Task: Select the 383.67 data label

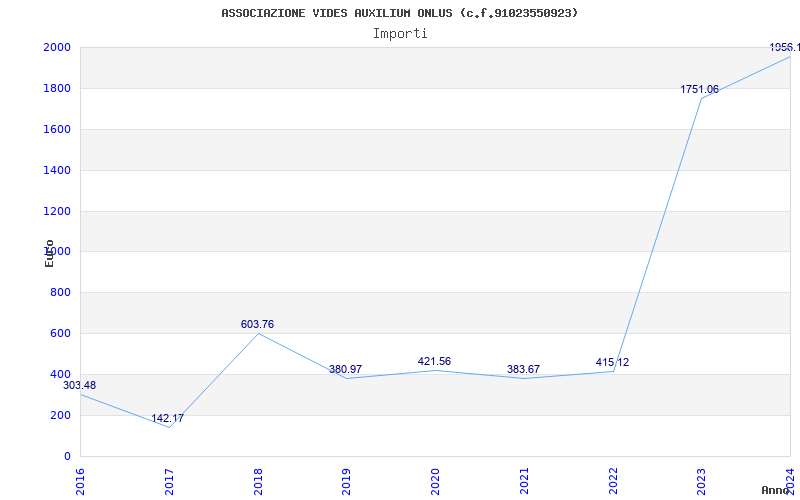Action: point(523,369)
